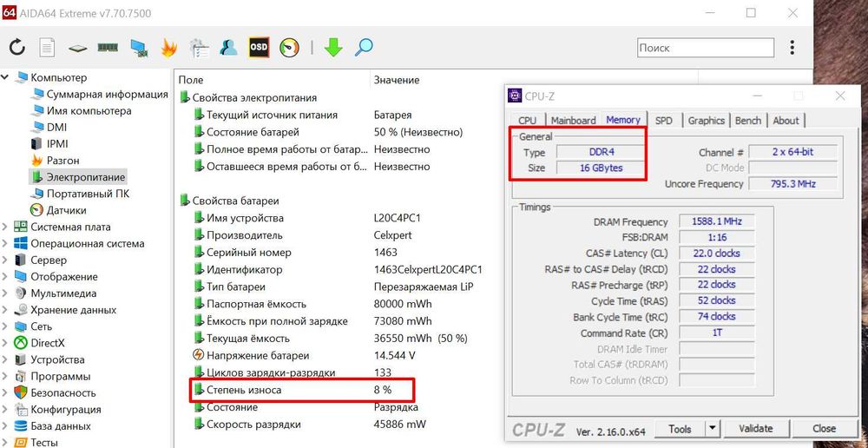
Task: Select the Степень износа row
Action: pyautogui.click(x=302, y=390)
